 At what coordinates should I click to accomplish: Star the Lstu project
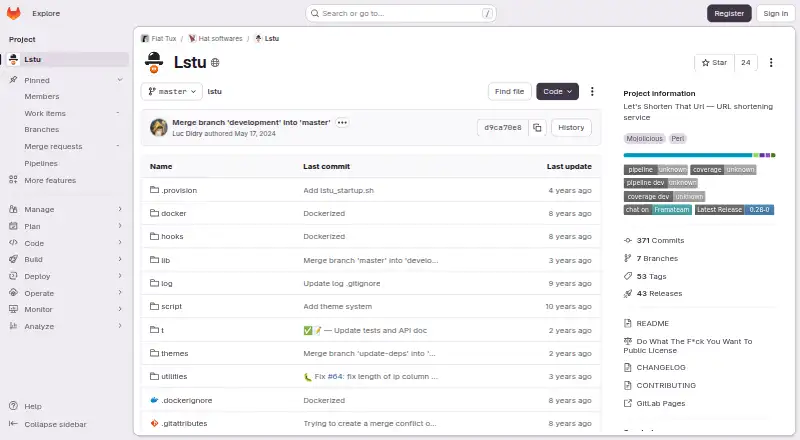click(x=714, y=62)
